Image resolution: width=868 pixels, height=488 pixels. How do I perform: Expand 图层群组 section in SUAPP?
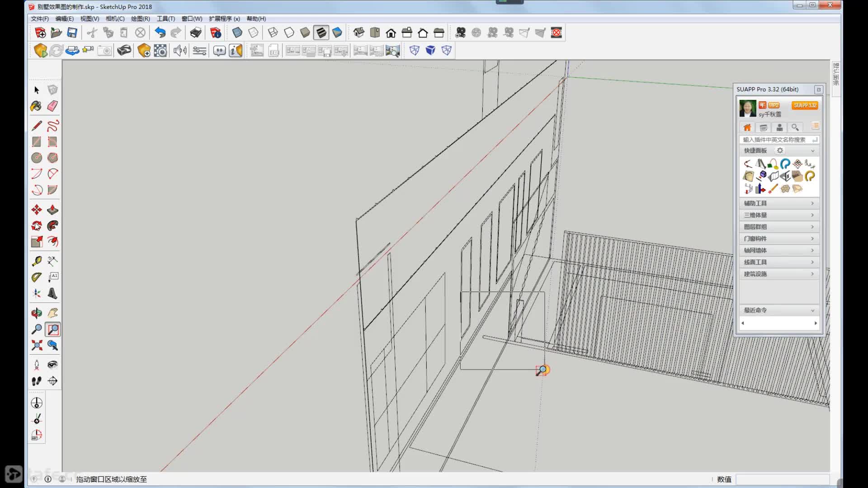(x=779, y=227)
